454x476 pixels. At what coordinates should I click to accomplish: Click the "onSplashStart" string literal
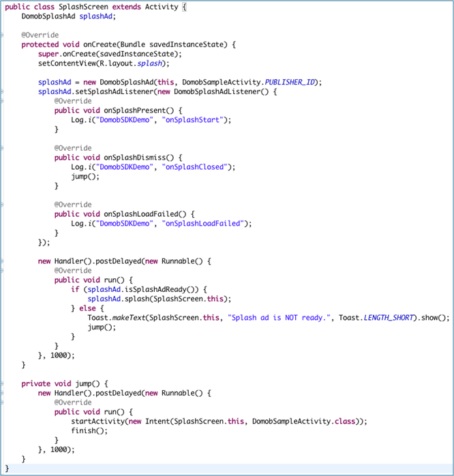coord(193,120)
